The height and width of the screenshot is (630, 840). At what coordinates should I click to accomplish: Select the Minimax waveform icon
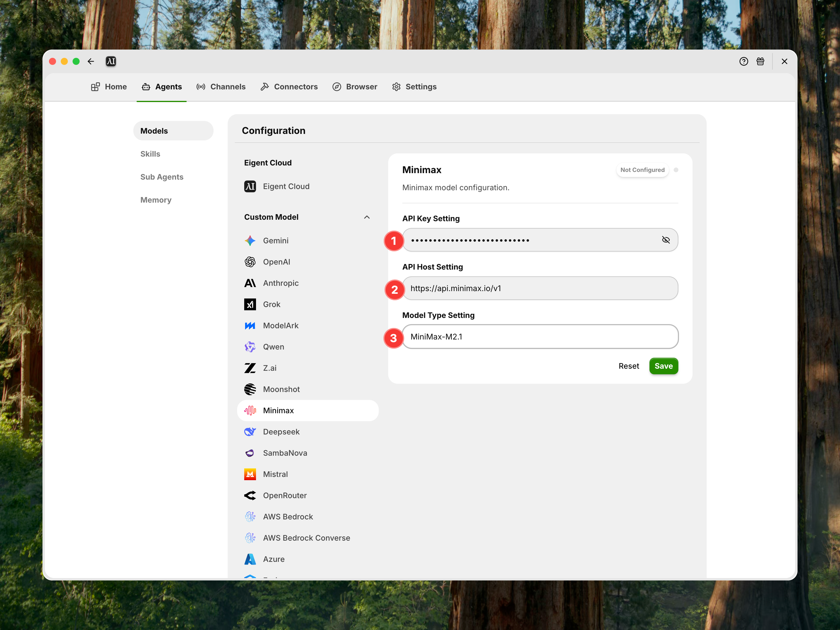[250, 411]
